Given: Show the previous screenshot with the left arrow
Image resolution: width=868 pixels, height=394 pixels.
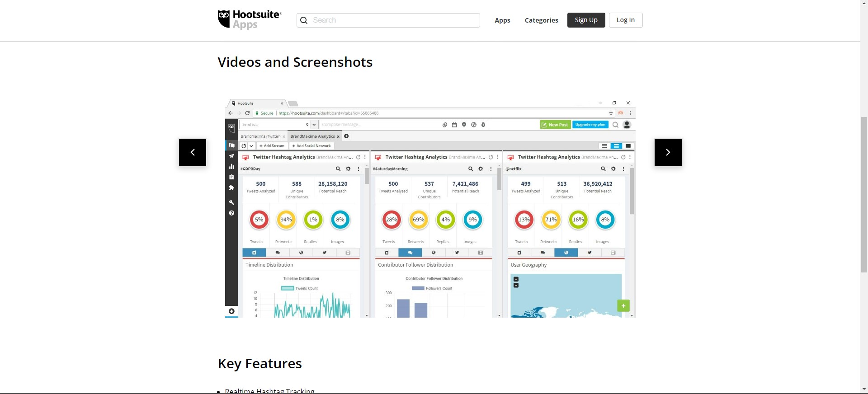Looking at the screenshot, I should pos(193,152).
